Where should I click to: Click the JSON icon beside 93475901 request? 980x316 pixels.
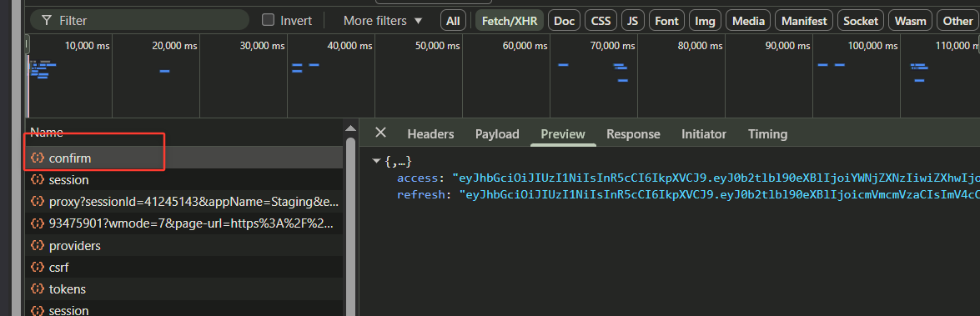pos(37,223)
